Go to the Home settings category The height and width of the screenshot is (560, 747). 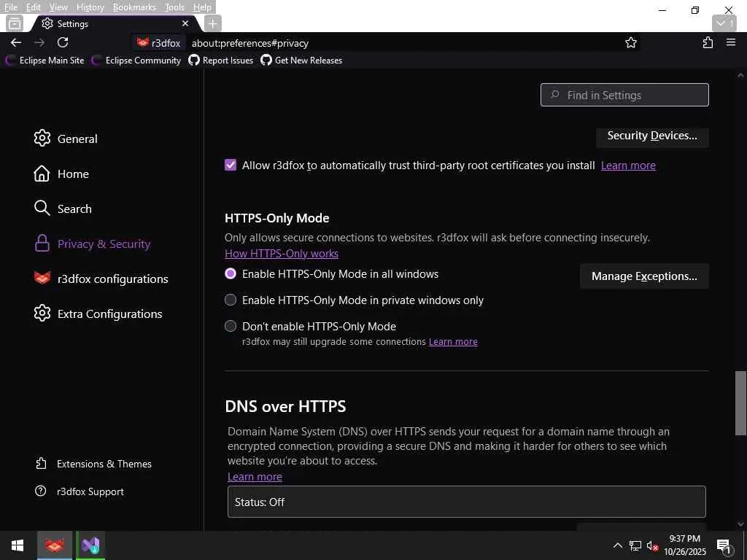coord(61,174)
